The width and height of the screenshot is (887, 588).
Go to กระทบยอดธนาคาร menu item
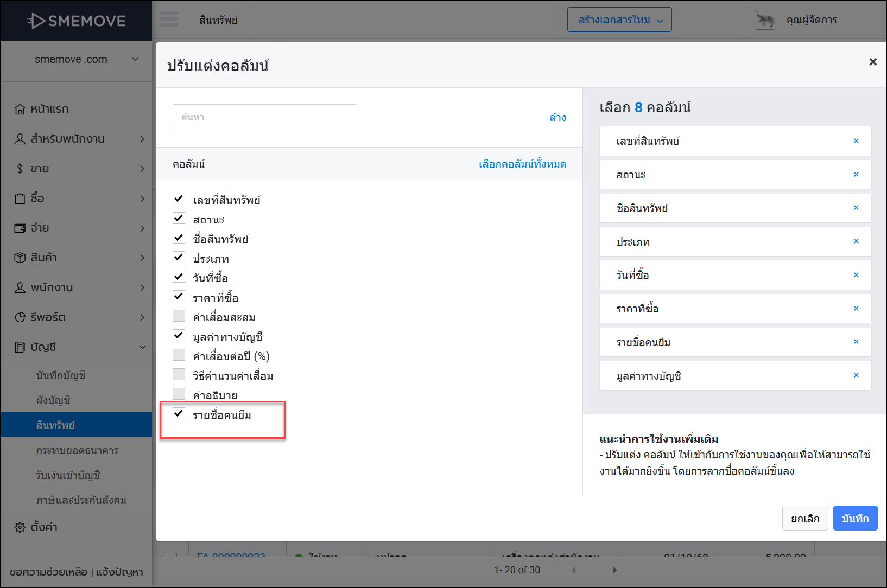(77, 450)
